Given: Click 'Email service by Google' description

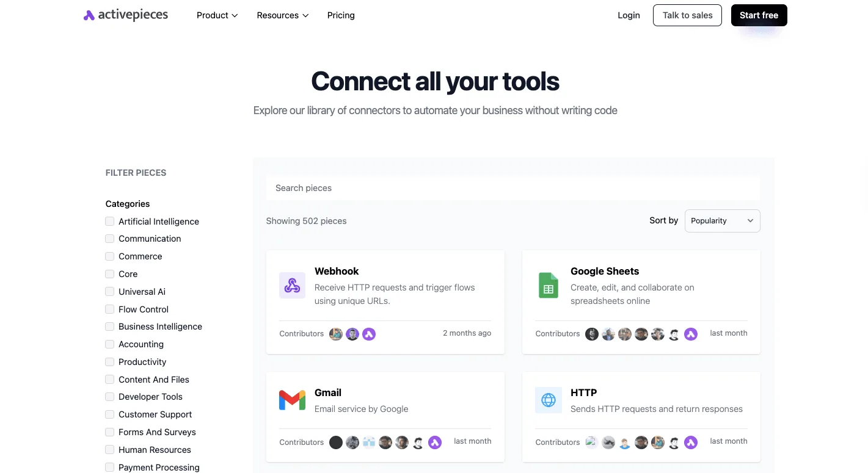Looking at the screenshot, I should point(362,409).
